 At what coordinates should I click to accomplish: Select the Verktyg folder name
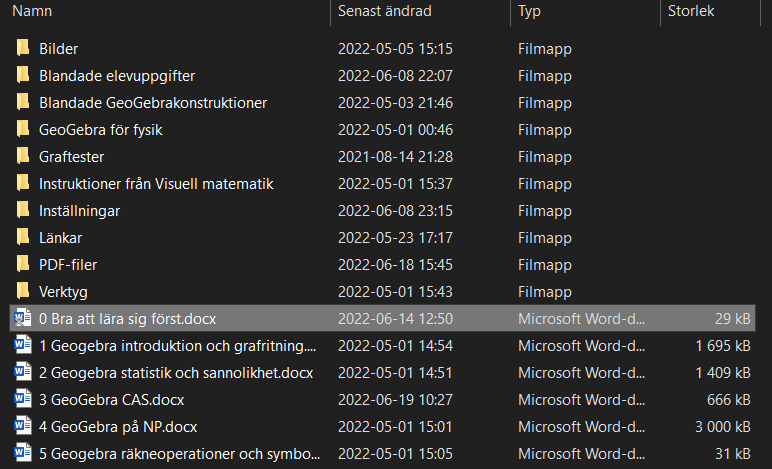point(64,291)
